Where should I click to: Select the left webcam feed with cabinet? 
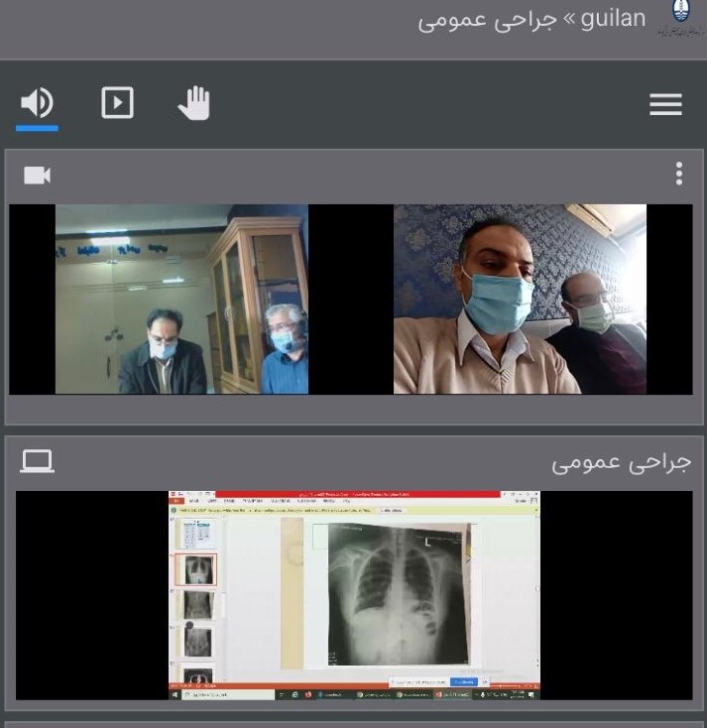click(x=181, y=300)
